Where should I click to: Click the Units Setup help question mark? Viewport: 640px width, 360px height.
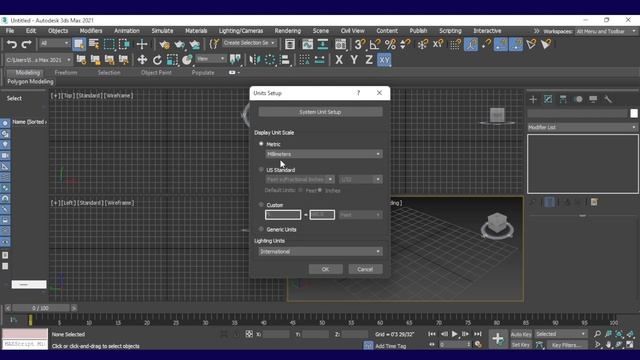[x=358, y=93]
